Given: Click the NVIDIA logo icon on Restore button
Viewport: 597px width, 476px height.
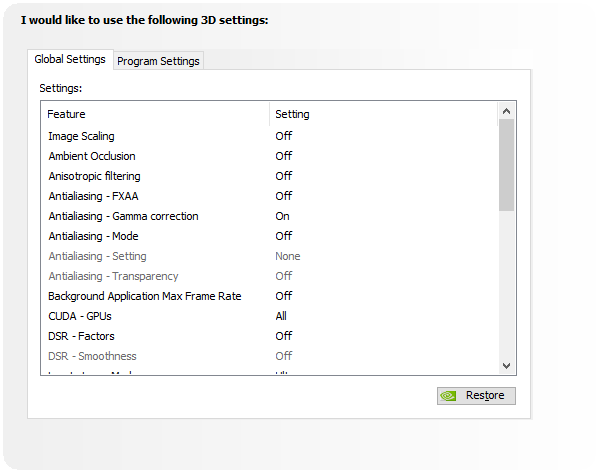Looking at the screenshot, I should coord(448,396).
